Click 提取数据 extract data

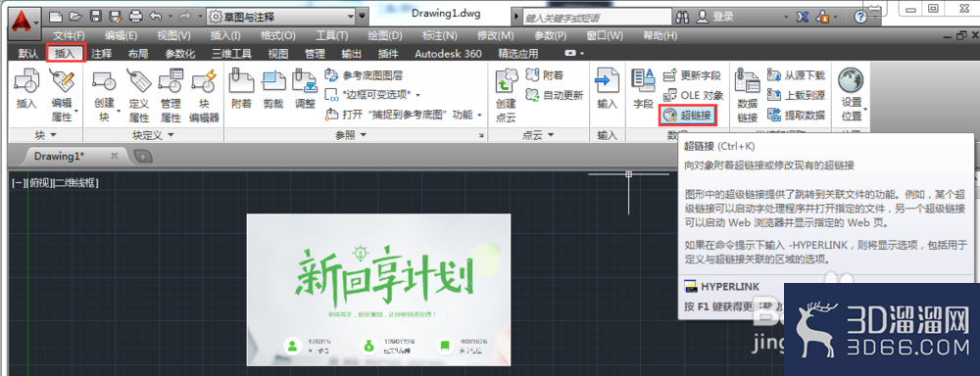pos(796,115)
